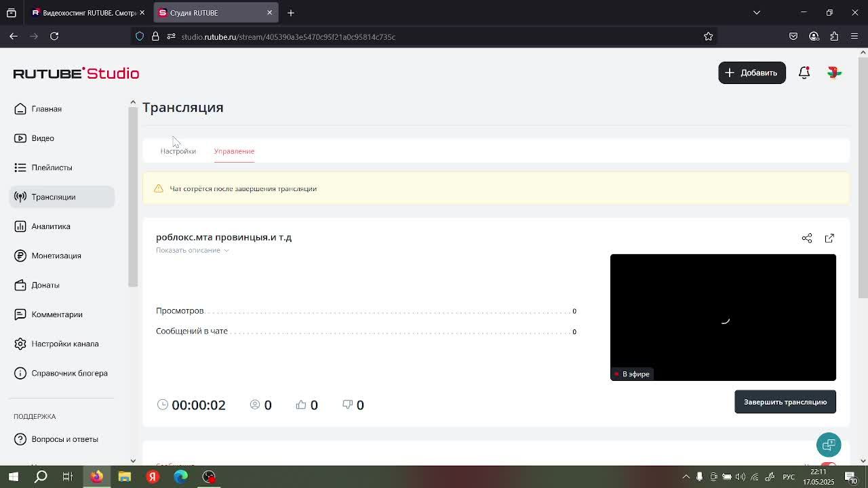Screen dimensions: 868x488
Task: Click the Настройки канала gear icon
Action: pos(20,344)
